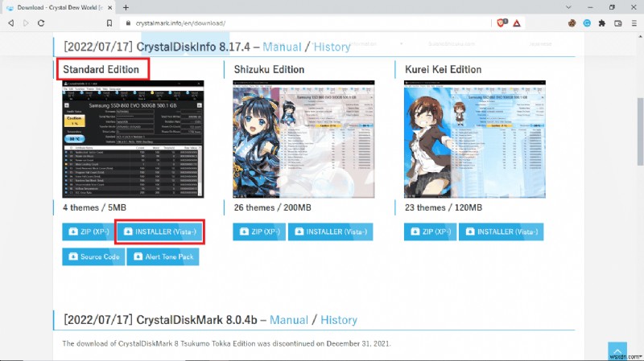
Task: Click the '23 themes / 120MB' text
Action: pos(444,207)
